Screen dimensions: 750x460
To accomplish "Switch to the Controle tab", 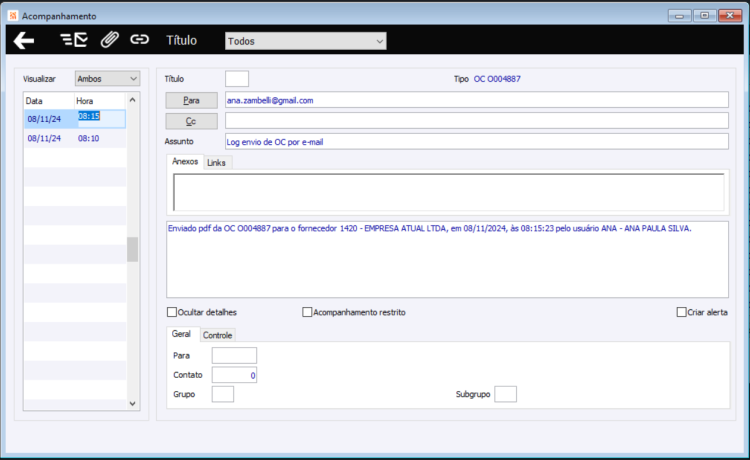I will tap(218, 336).
